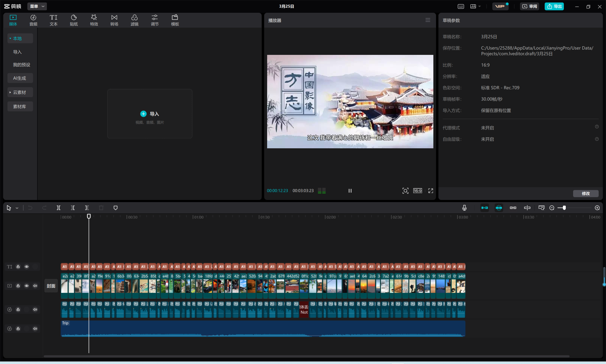Mute the main video track
The height and width of the screenshot is (364, 606).
[x=35, y=286]
